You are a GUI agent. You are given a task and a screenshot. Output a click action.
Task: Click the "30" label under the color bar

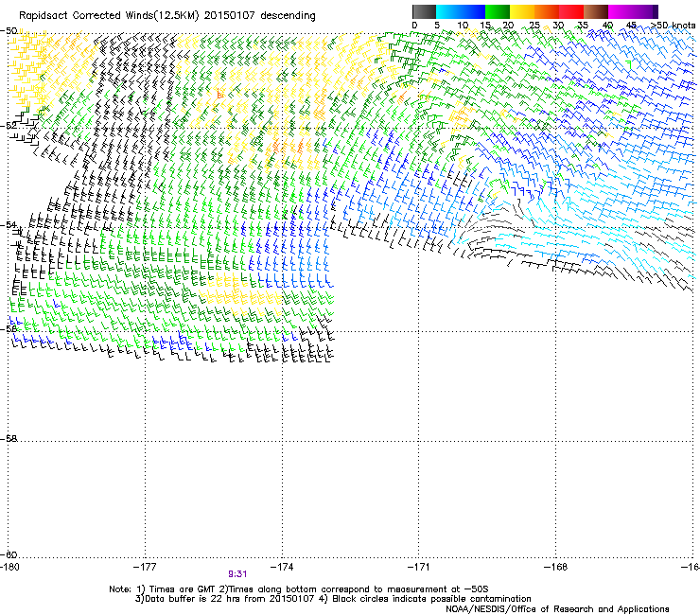pyautogui.click(x=558, y=25)
